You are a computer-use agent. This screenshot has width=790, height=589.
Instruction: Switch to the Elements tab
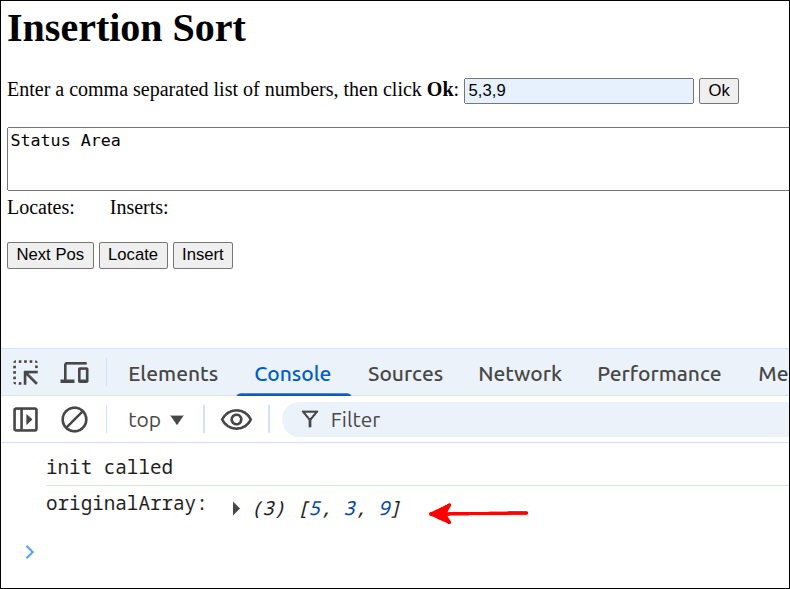coord(173,374)
